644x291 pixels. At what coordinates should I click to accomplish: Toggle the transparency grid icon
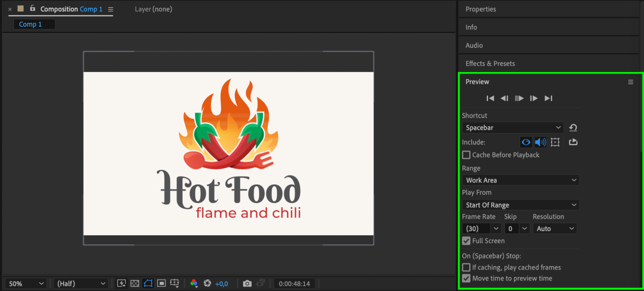[x=135, y=284]
